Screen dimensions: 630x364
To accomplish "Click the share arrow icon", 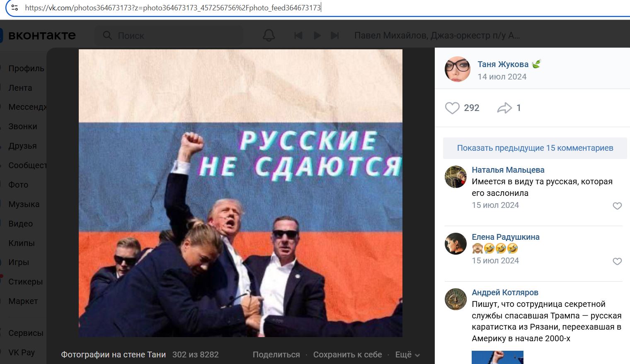I will pyautogui.click(x=504, y=108).
